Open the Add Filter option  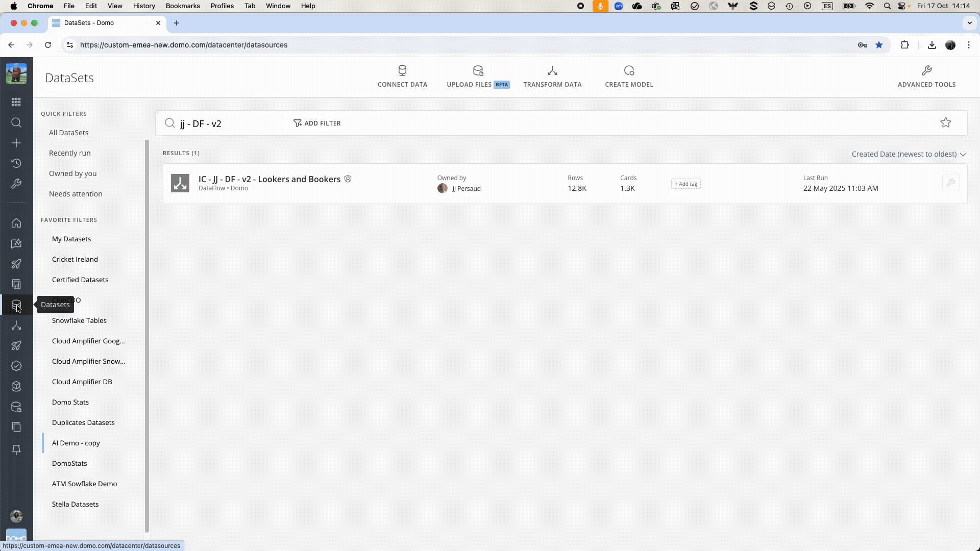317,123
